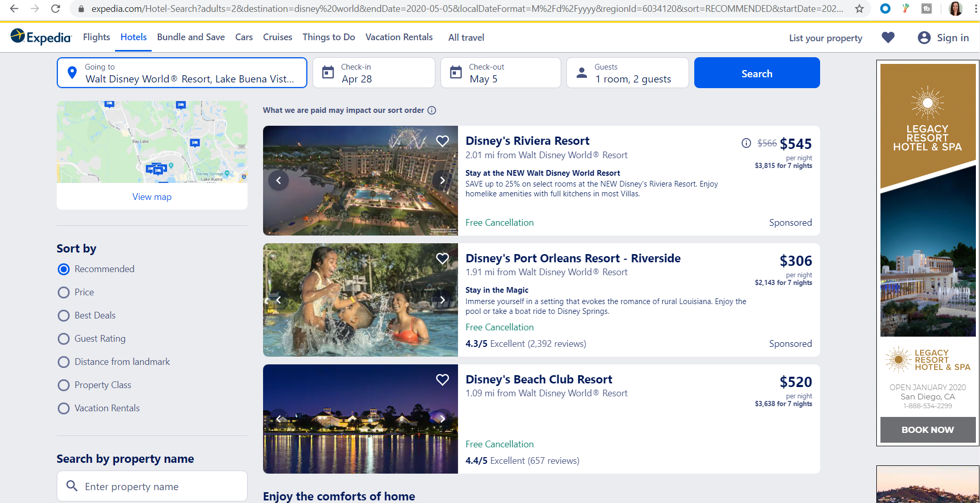Click the info icon beside sort order notice
Screen dimensions: 980x503
tap(432, 110)
